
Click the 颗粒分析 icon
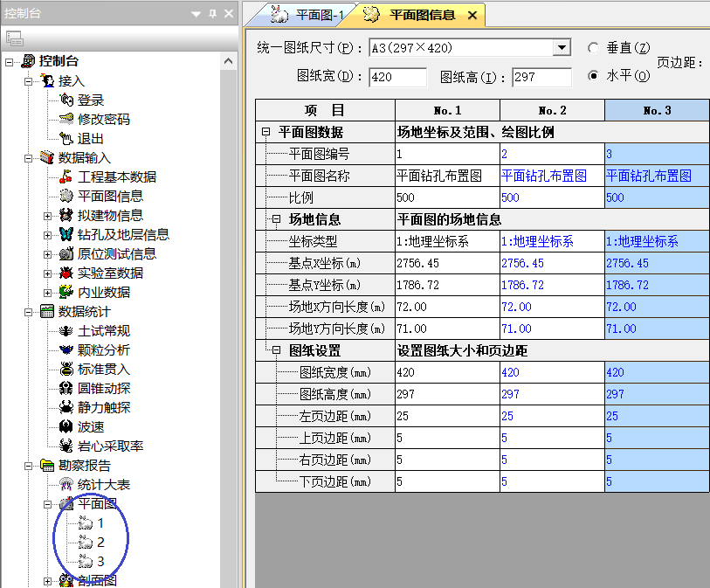(x=66, y=349)
